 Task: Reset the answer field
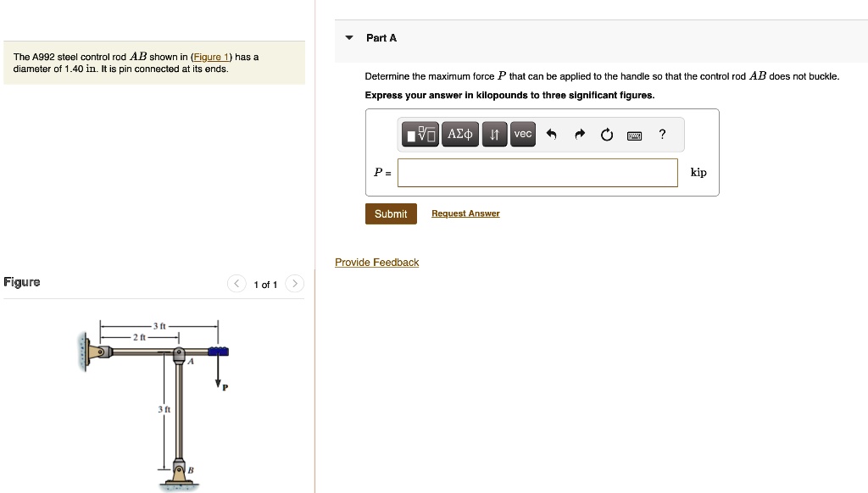click(605, 133)
